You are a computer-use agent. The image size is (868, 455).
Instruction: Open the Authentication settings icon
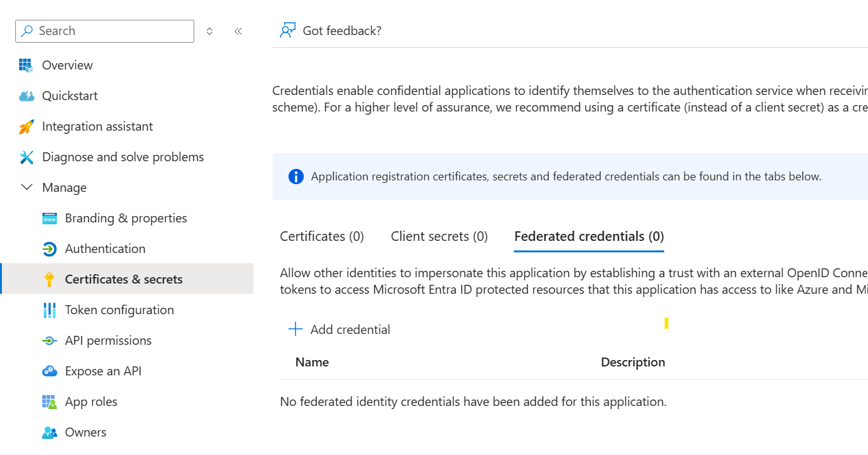[50, 249]
